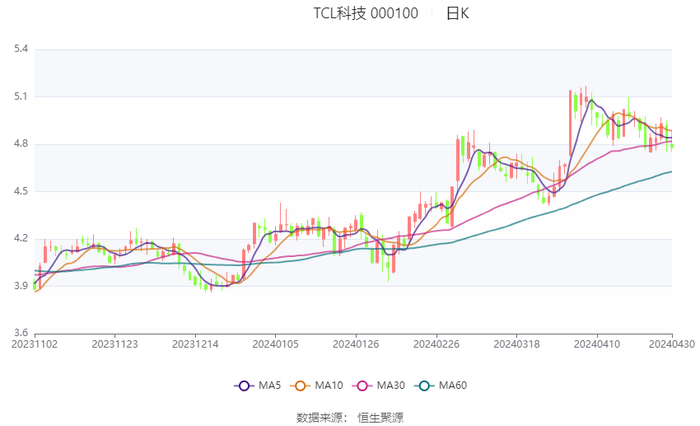
Task: Select the 日K period label
Action: pyautogui.click(x=458, y=14)
